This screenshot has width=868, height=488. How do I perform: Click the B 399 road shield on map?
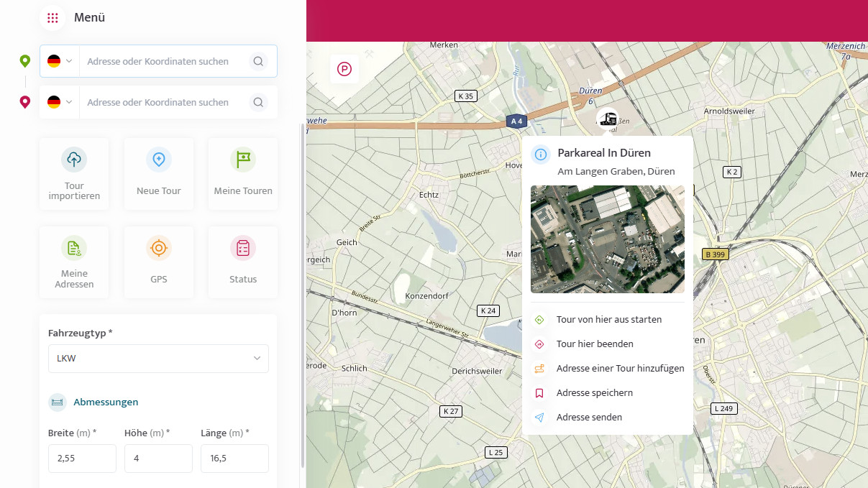point(715,254)
